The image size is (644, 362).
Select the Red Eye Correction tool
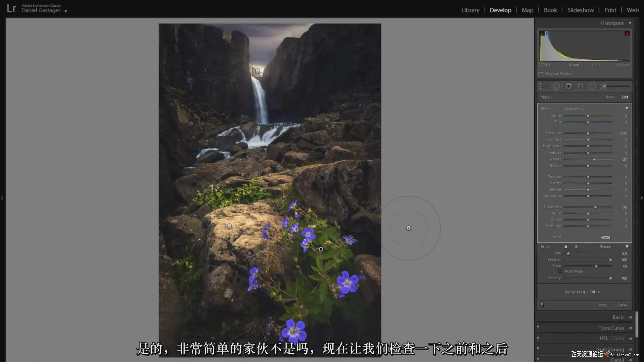[x=569, y=86]
